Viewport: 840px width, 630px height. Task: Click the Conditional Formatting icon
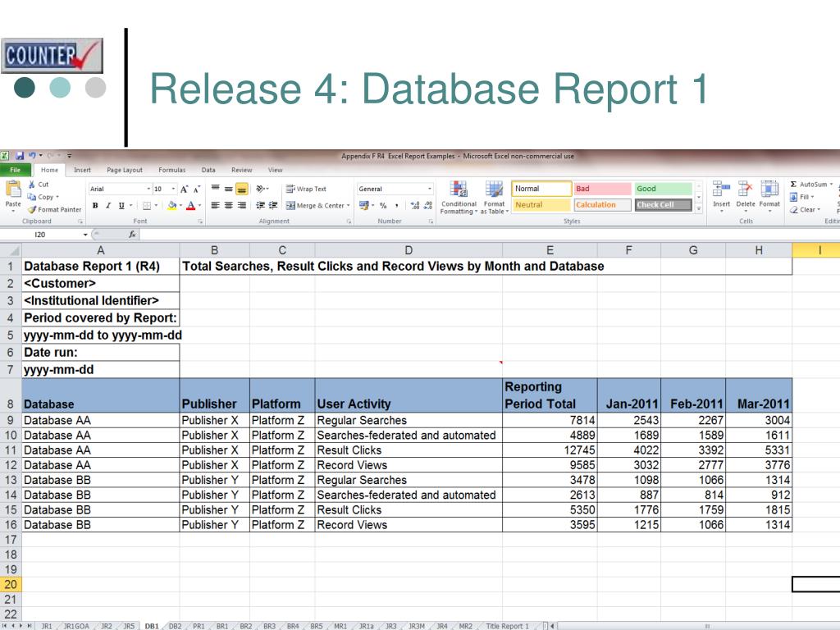pos(459,189)
